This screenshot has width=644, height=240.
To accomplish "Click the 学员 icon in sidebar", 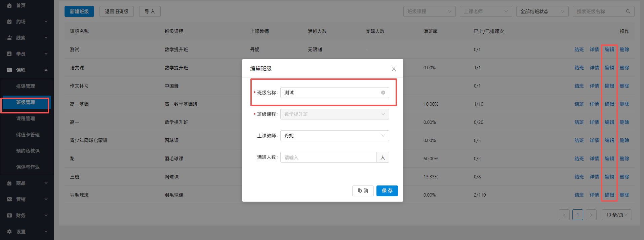I will [9, 54].
